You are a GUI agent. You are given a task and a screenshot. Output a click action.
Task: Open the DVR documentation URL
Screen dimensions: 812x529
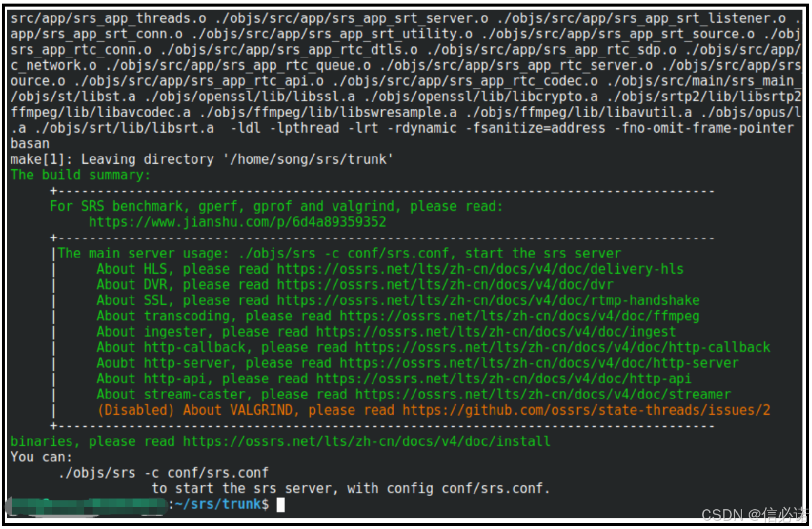point(445,285)
